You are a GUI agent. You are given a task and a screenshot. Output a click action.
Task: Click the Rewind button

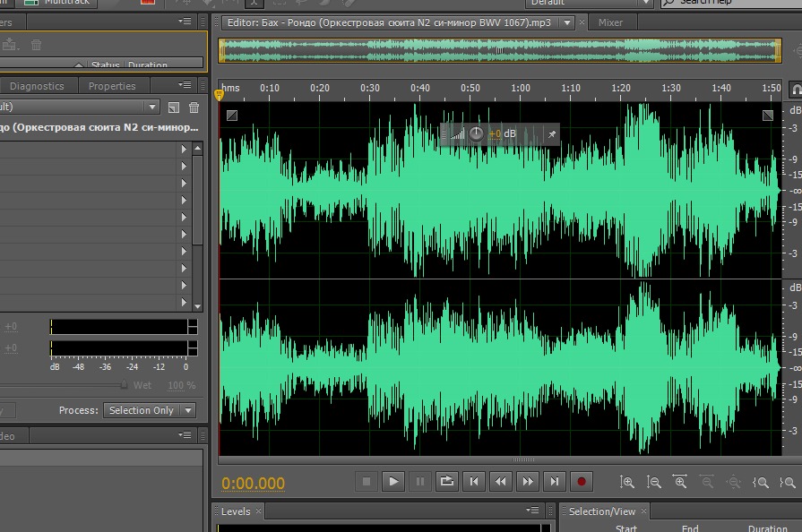501,482
